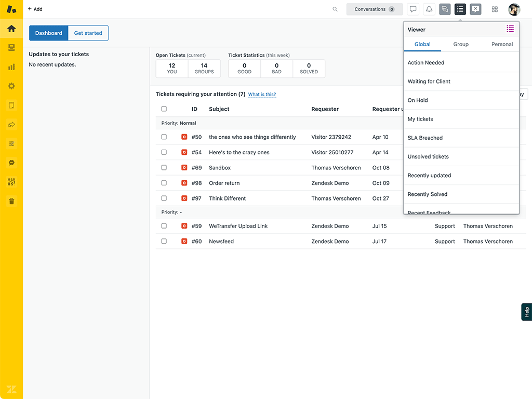Open the chat speech bubble icon in top bar

coord(413,9)
